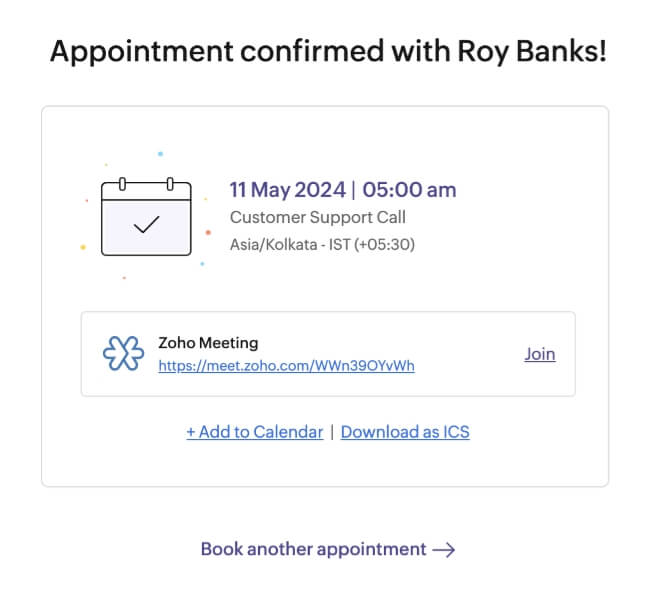This screenshot has height=595, width=661.
Task: Click the 05:00 am time text
Action: pyautogui.click(x=409, y=190)
